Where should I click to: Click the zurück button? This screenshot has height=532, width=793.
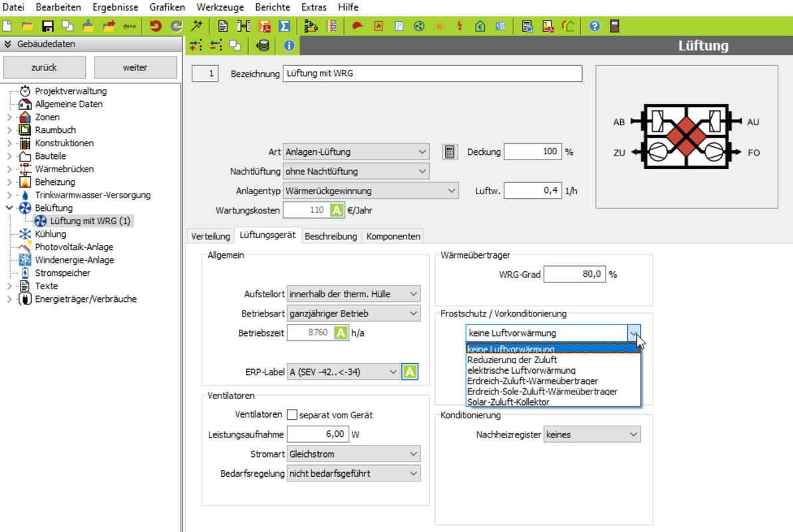[45, 67]
